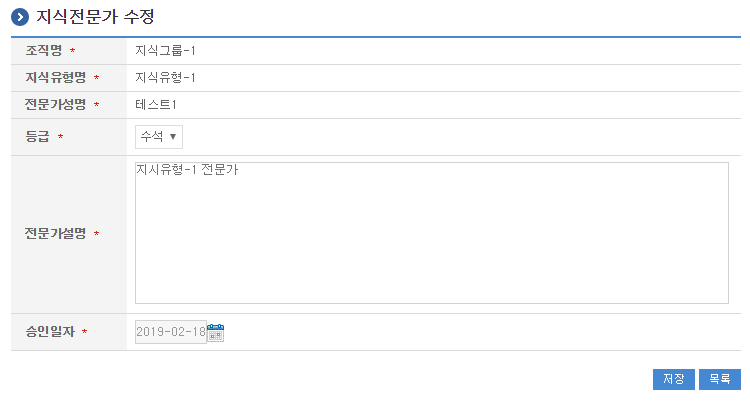This screenshot has height=403, width=750.
Task: Select the 지식유형-1 knowledge type value
Action: pyautogui.click(x=170, y=77)
